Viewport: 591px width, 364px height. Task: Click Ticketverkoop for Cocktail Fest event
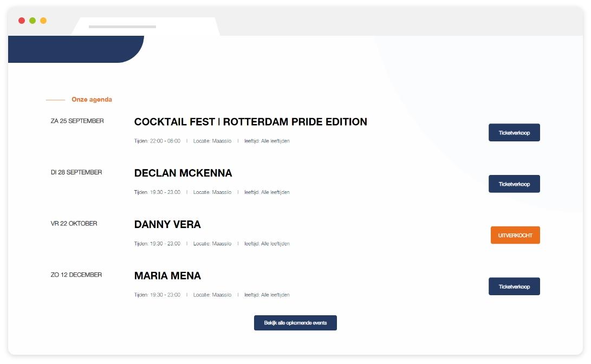(x=514, y=133)
